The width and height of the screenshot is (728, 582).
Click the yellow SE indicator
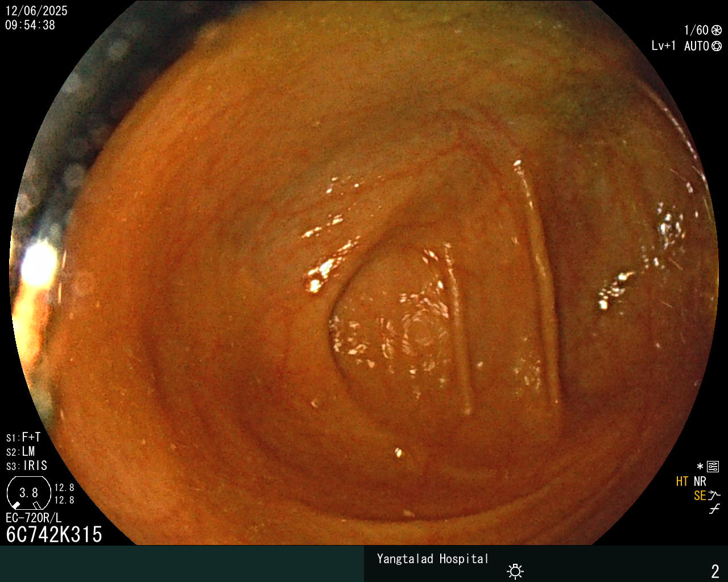tap(700, 496)
